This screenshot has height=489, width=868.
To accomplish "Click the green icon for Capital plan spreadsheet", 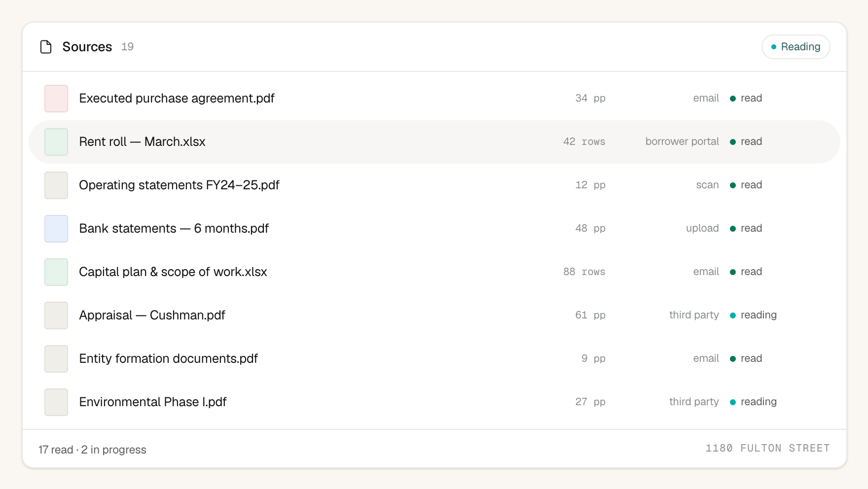I will [56, 272].
